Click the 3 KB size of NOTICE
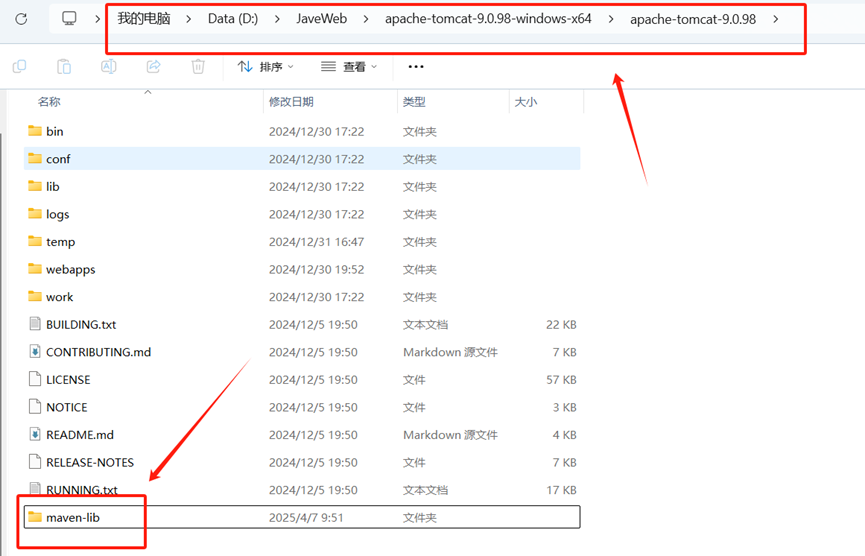Viewport: 865px width, 556px height. (564, 407)
